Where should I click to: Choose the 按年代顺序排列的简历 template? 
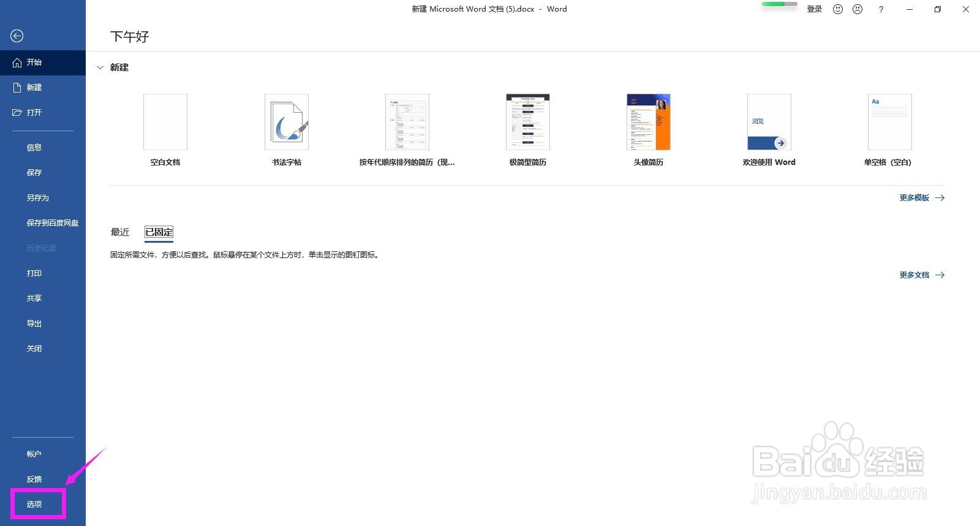(x=407, y=121)
